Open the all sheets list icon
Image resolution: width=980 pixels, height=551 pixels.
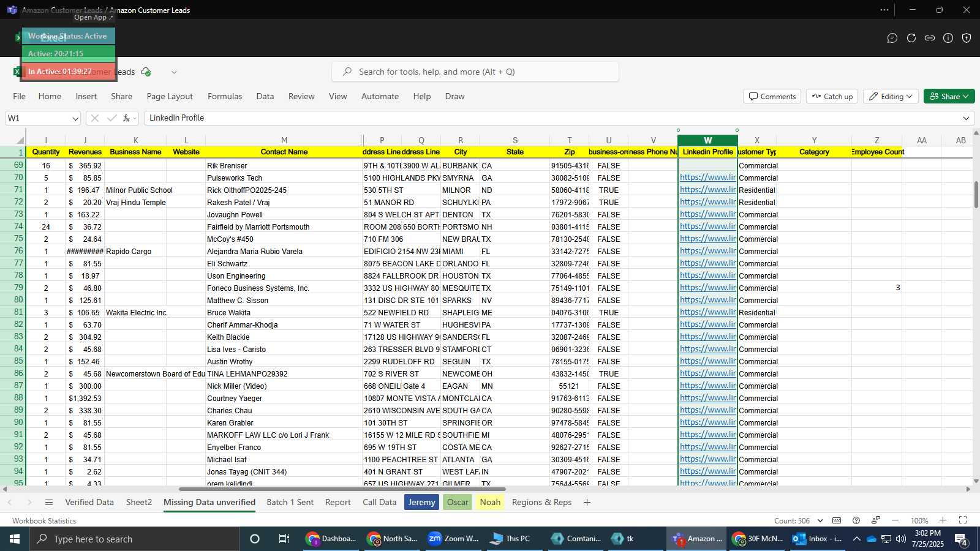pyautogui.click(x=49, y=503)
